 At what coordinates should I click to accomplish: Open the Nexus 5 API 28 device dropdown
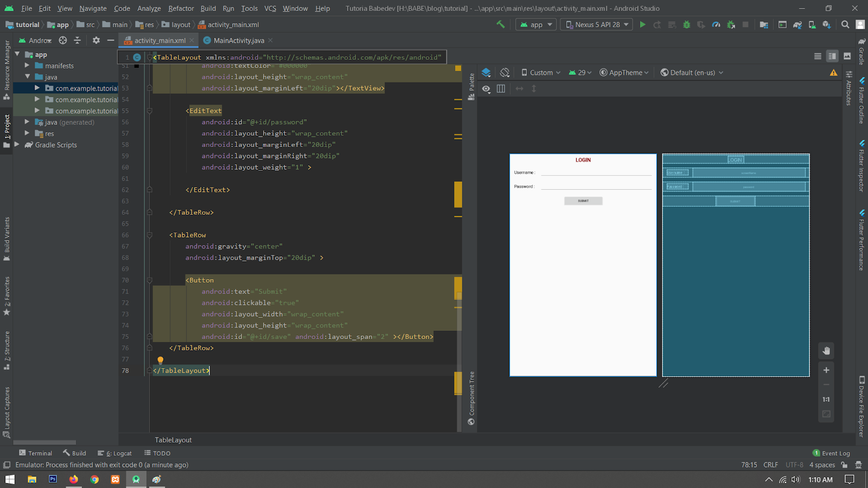click(x=597, y=24)
